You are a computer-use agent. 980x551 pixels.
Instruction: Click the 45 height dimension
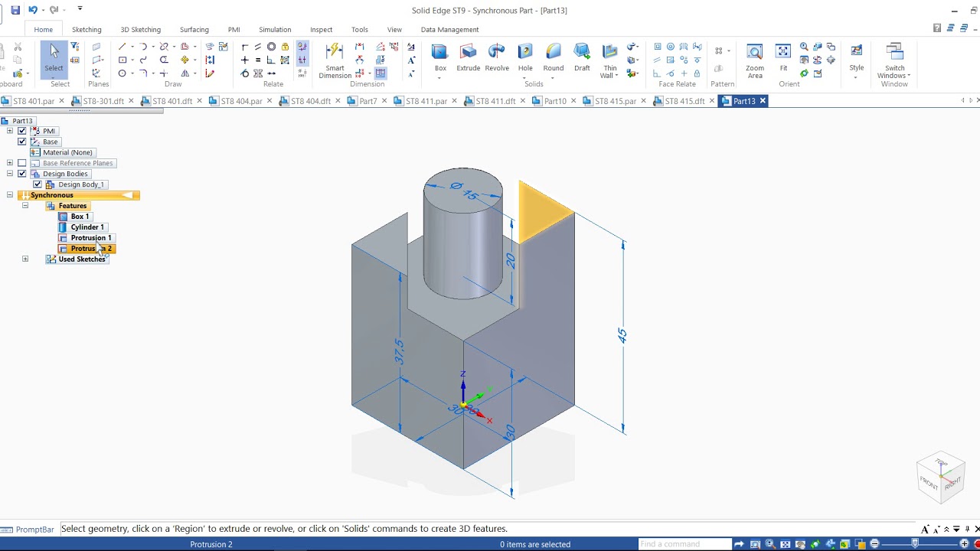(622, 335)
